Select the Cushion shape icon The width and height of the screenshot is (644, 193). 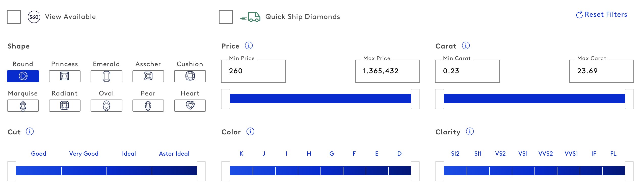(190, 76)
